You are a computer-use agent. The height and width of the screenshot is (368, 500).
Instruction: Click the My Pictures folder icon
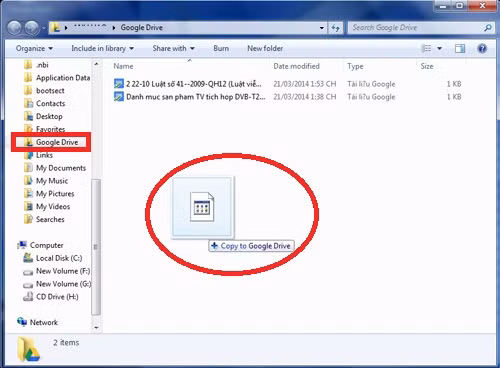[29, 194]
